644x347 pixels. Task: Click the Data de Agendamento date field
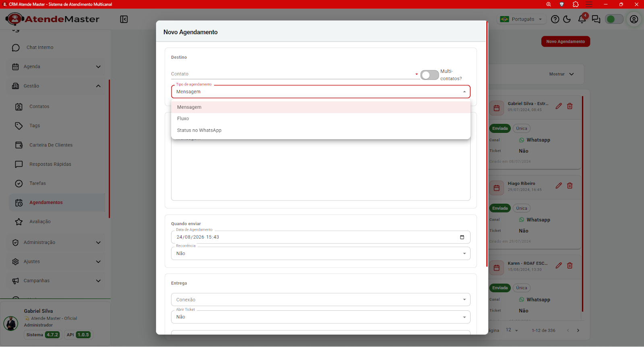pos(321,237)
